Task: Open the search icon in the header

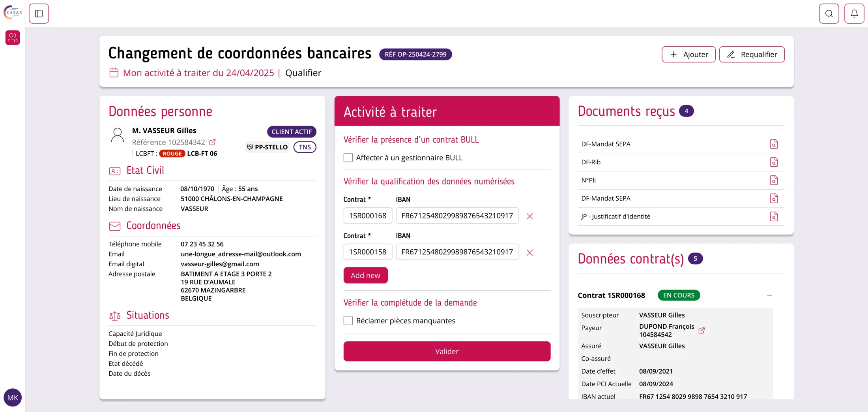Action: coord(829,13)
